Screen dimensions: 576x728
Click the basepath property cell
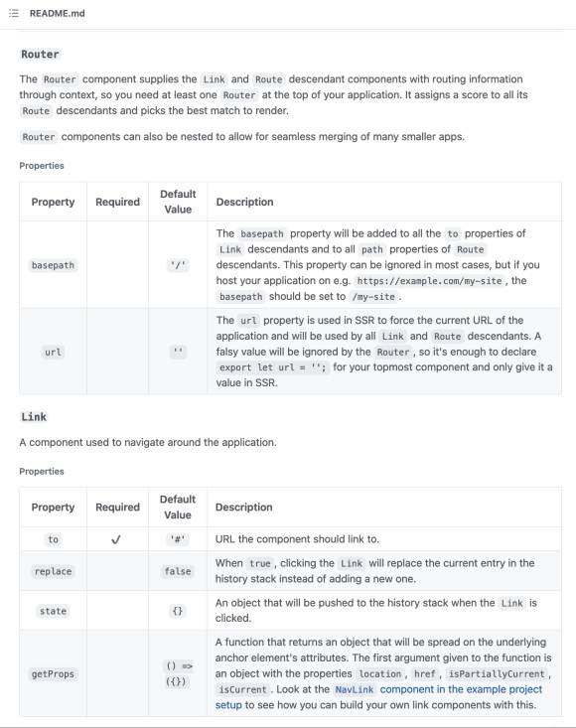(x=53, y=265)
